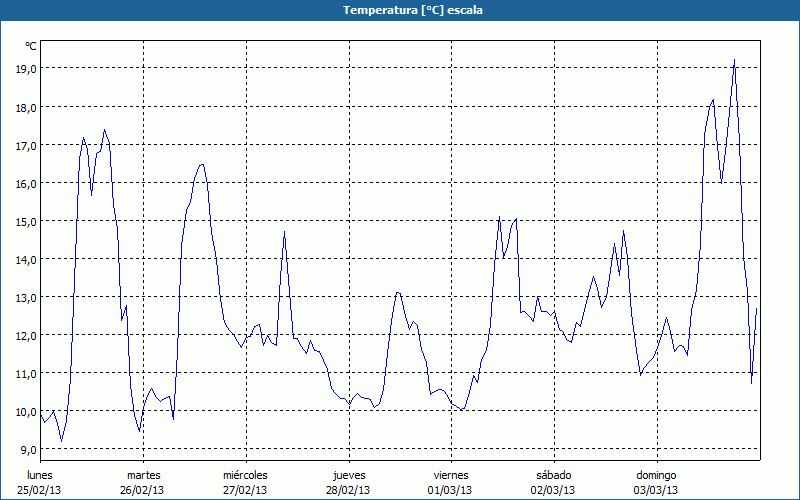This screenshot has width=800, height=500.
Task: Click the 25/02/13 date label
Action: [40, 490]
